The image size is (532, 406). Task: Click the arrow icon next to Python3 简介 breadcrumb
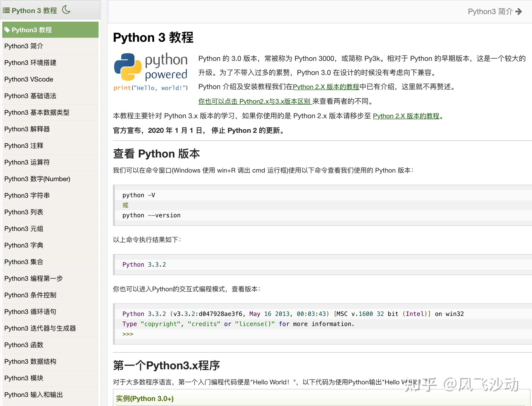[519, 12]
